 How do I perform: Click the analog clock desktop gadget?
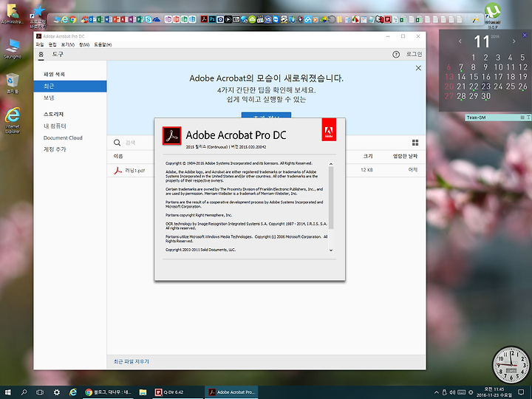tap(511, 365)
